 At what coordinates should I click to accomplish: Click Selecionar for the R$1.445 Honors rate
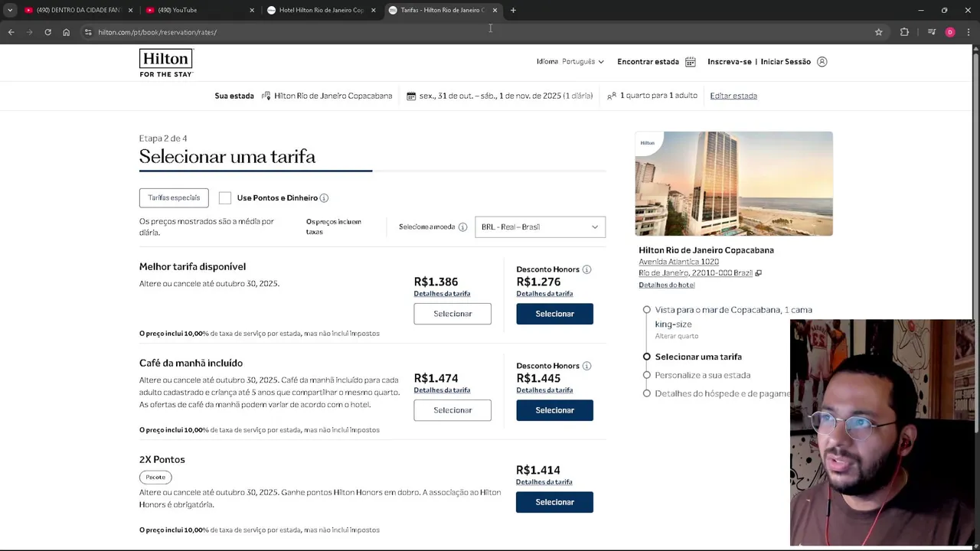[554, 410]
